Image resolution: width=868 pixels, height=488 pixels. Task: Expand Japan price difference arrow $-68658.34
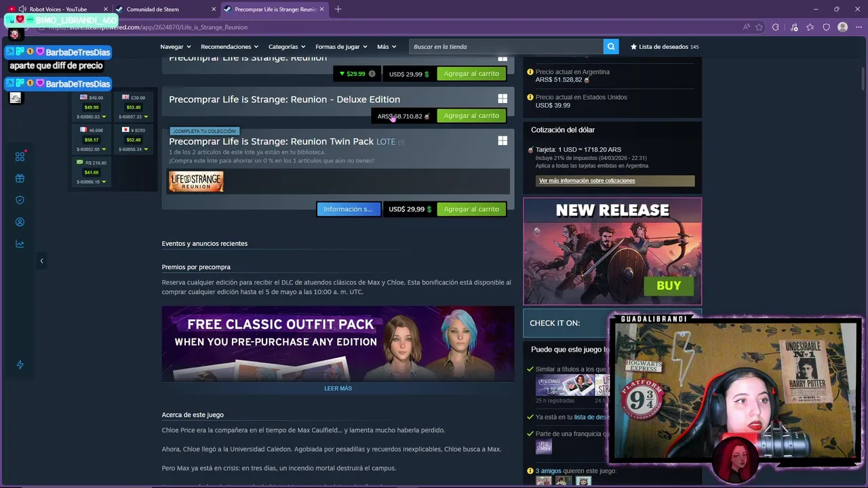click(146, 150)
